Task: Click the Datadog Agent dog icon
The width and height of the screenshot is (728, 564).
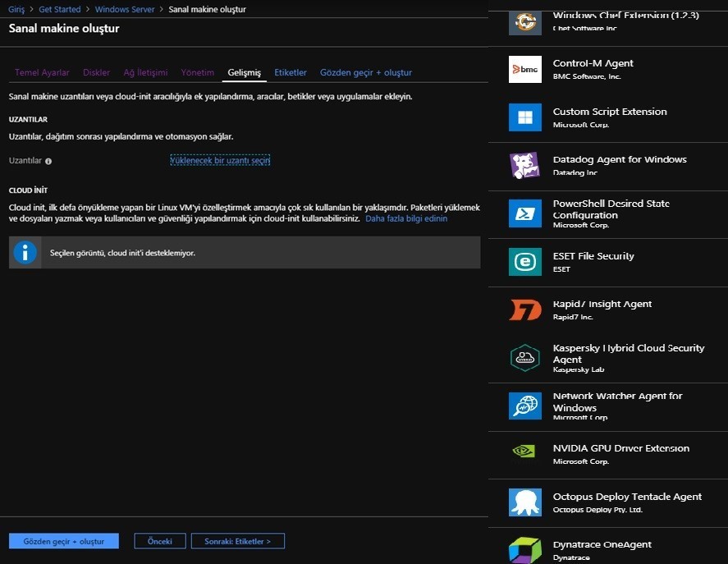Action: point(525,165)
